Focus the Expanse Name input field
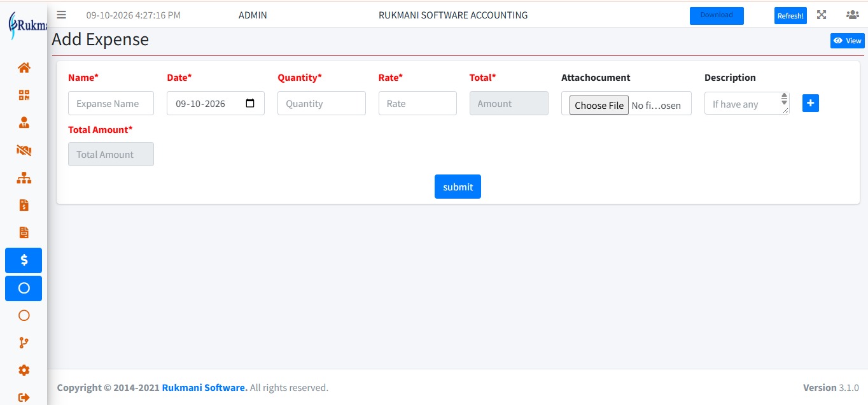This screenshot has width=868, height=405. coord(111,103)
